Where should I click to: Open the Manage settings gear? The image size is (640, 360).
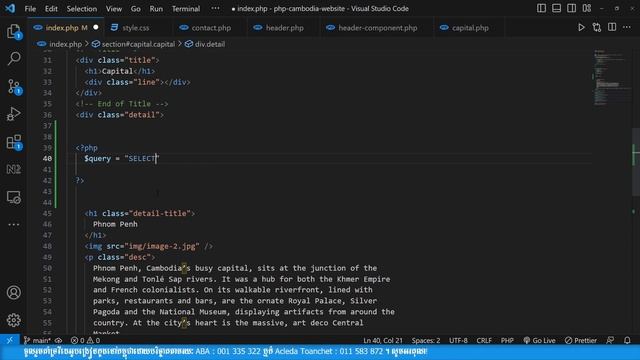click(x=13, y=320)
